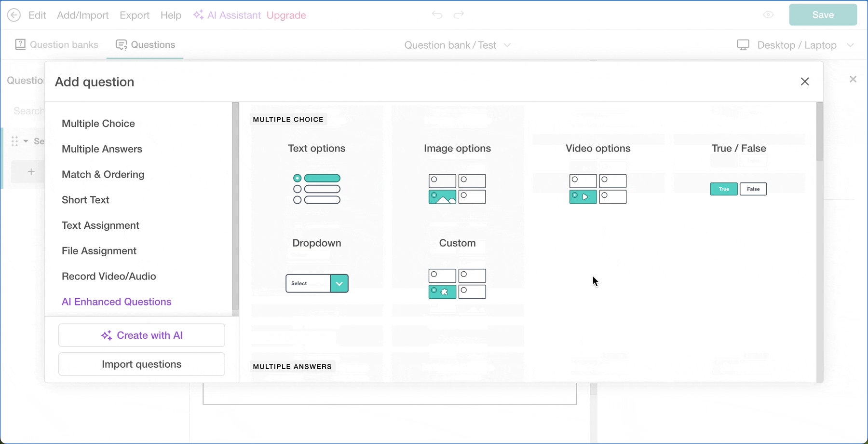Select Match & Ordering in category list
This screenshot has height=444, width=868.
pyautogui.click(x=103, y=174)
